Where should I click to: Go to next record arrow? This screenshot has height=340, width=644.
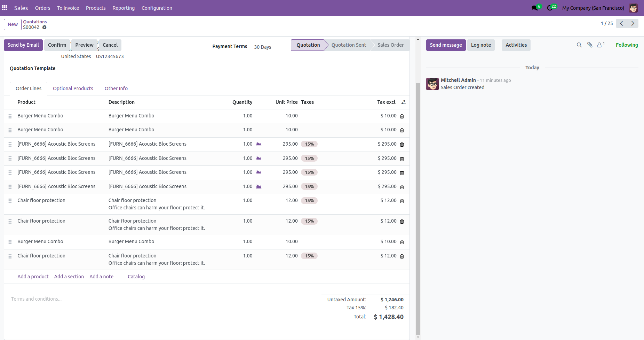tap(633, 23)
